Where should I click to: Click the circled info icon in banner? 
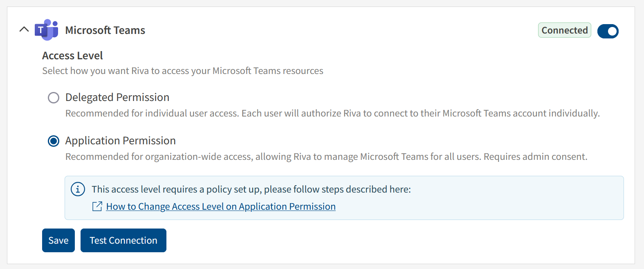pos(78,189)
